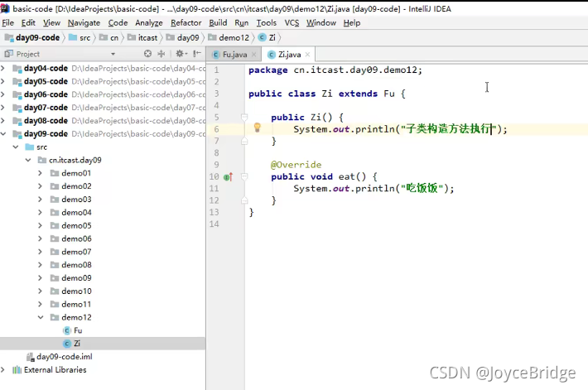Open the VCS menu

coord(292,23)
